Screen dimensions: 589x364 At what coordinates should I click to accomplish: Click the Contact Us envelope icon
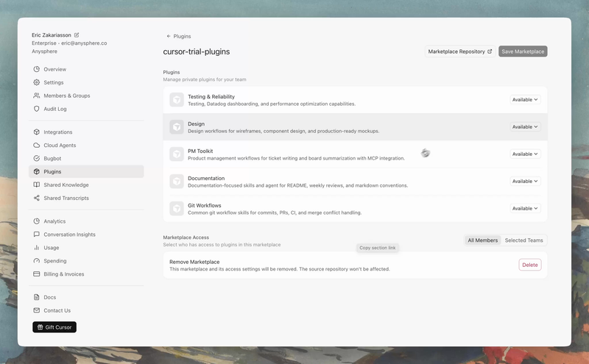36,310
